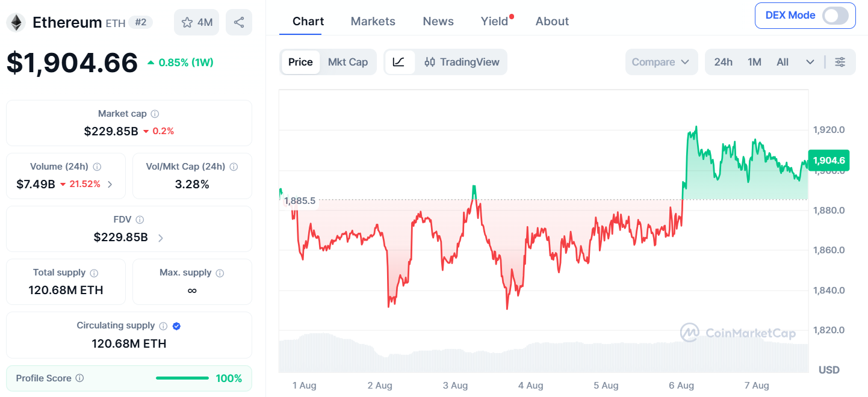Switch to TradingView chart
Image resolution: width=868 pixels, height=397 pixels.
pos(462,62)
